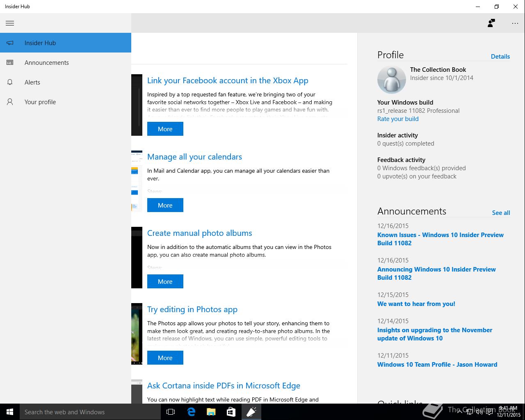
Task: Click '0 Windows feedback(s) provided' text
Action: point(422,168)
